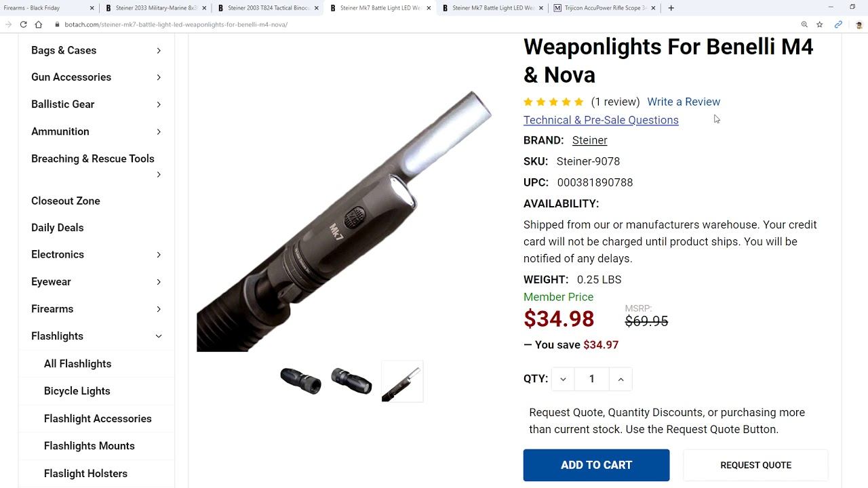Decrease quantity with the down arrow
Viewport: 868px width, 488px height.
point(563,379)
